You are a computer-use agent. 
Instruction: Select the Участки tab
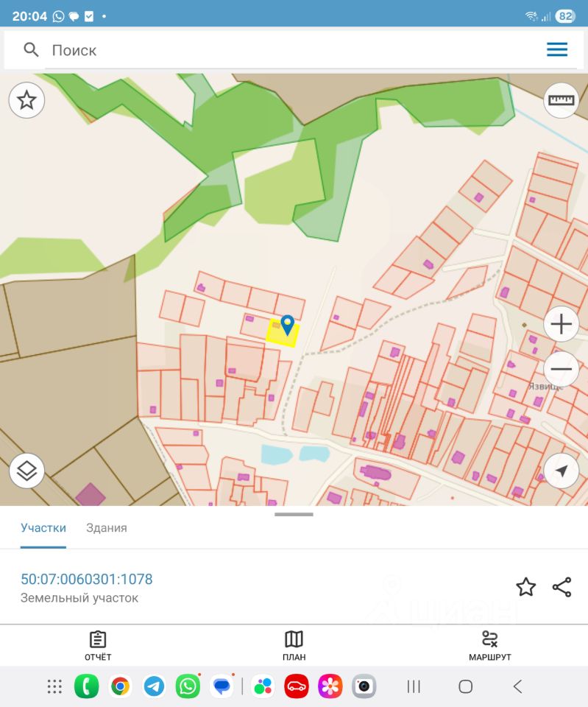pos(43,527)
